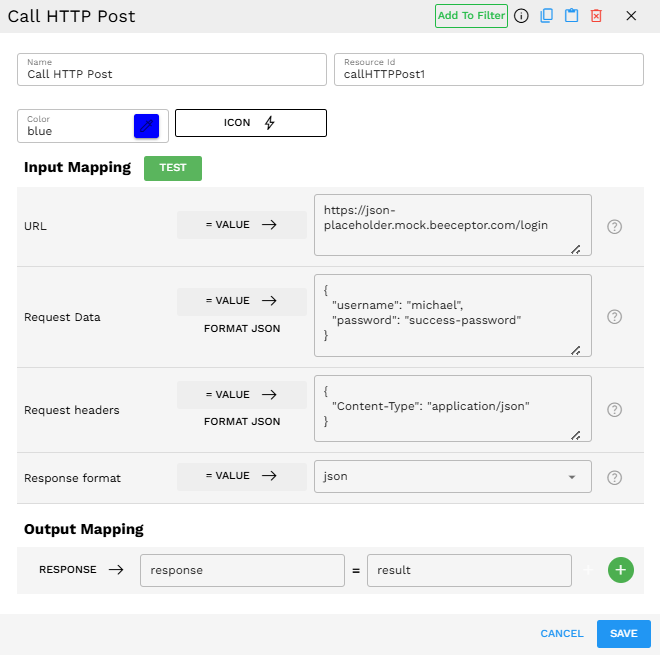Click the Add To Filter button
This screenshot has height=655, width=660.
(x=471, y=16)
